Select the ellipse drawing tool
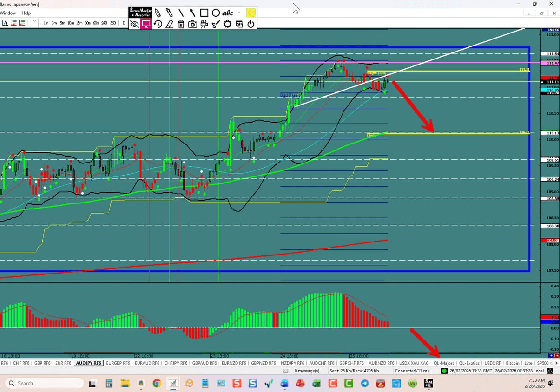Screen dimensions: 560x392 [216, 13]
